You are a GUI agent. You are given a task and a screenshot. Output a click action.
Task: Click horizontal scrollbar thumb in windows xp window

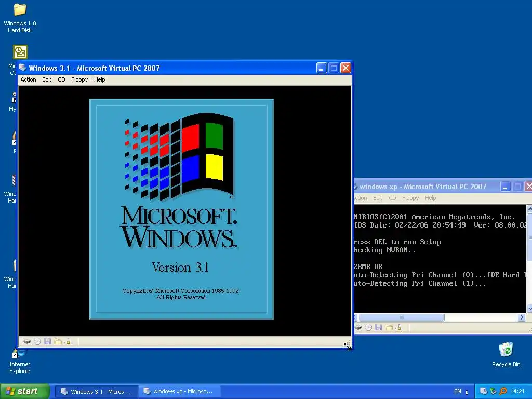(402, 317)
